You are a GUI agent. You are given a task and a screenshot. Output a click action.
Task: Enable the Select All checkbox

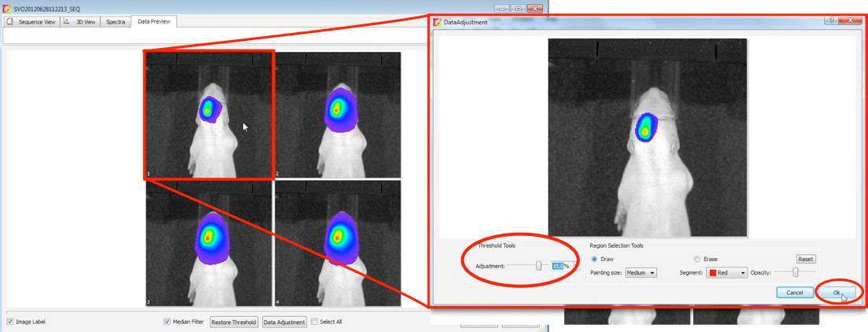coord(314,322)
